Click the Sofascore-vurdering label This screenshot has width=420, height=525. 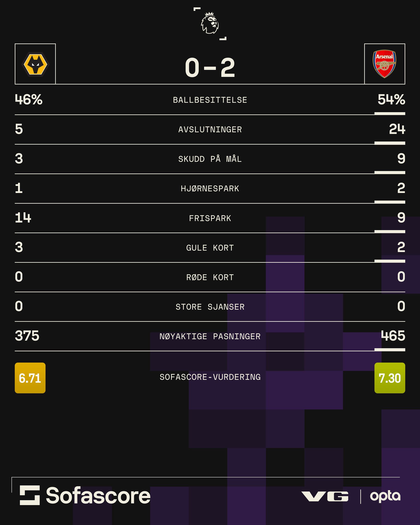click(x=210, y=377)
